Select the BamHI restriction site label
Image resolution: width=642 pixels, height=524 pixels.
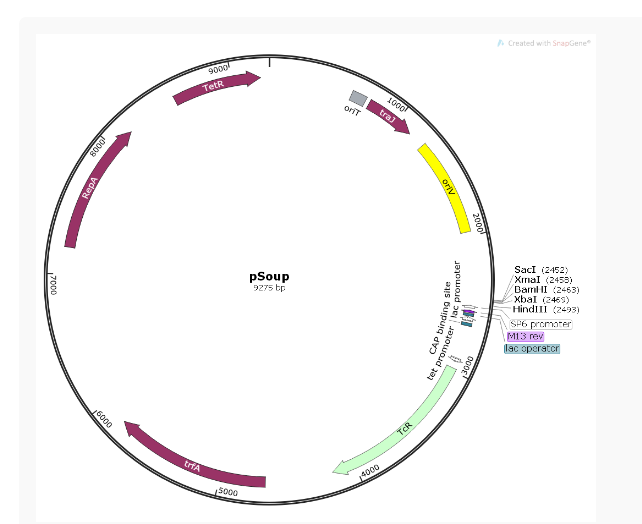(528, 290)
